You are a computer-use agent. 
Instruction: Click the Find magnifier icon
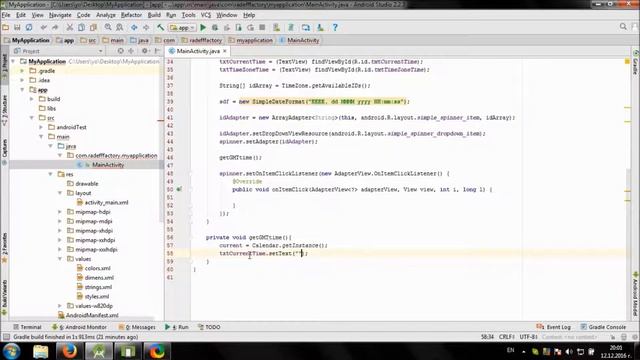(x=108, y=27)
